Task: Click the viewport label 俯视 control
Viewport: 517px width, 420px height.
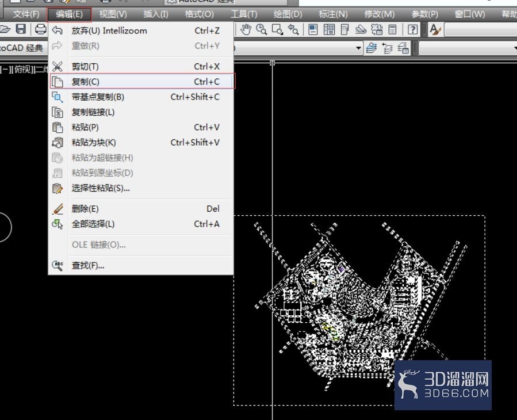Action: (x=23, y=70)
